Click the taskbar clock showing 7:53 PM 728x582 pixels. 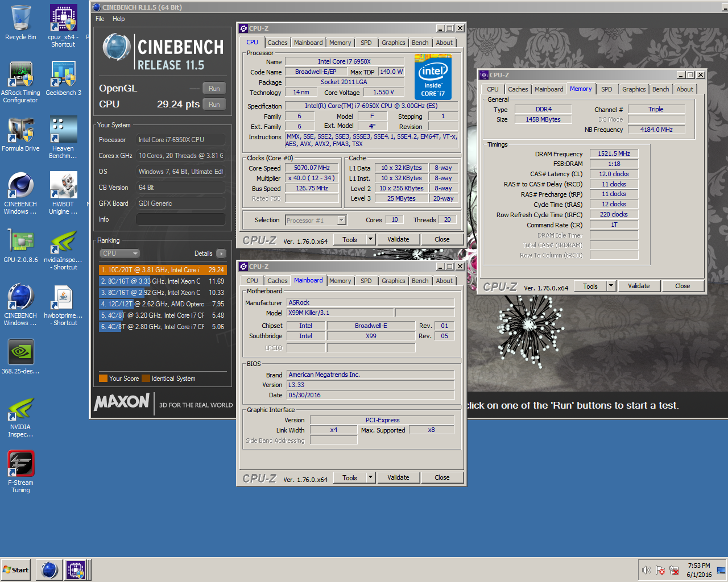click(699, 570)
